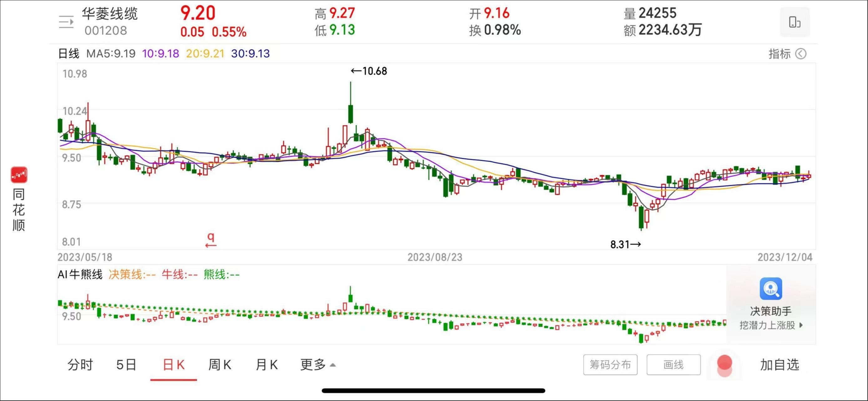Click the 筹码分布 button
868x401 pixels.
[610, 365]
